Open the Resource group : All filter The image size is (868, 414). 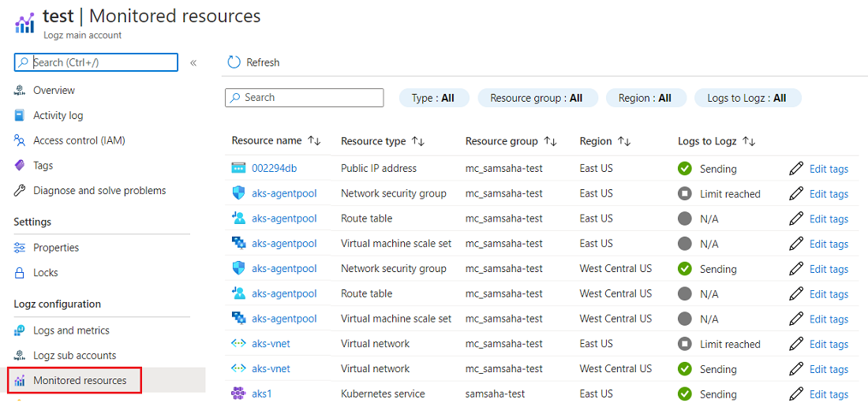(536, 98)
